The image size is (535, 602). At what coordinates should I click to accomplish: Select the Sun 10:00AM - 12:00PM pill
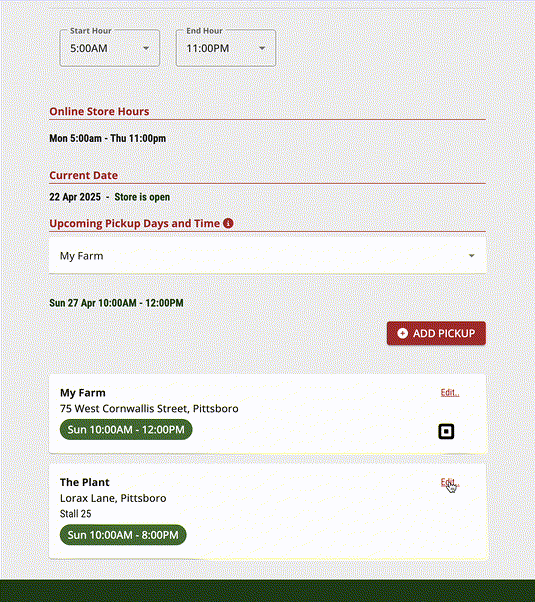(126, 429)
